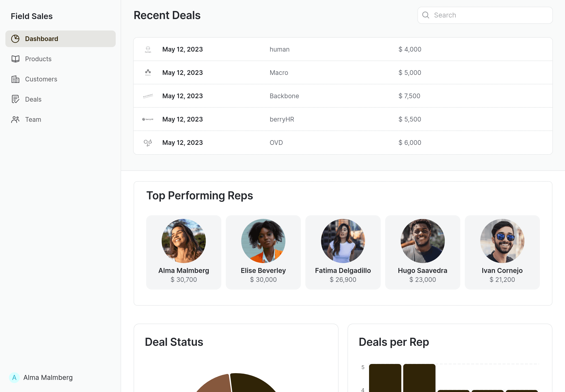Viewport: 565px width, 392px height.
Task: Click the '$ 30,700' sales total
Action: click(x=184, y=279)
